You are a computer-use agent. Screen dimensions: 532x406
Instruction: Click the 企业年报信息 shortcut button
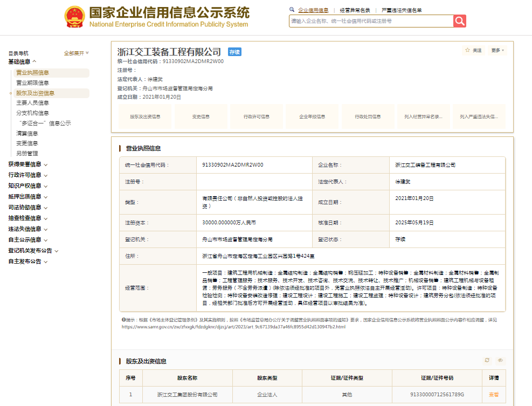313,116
